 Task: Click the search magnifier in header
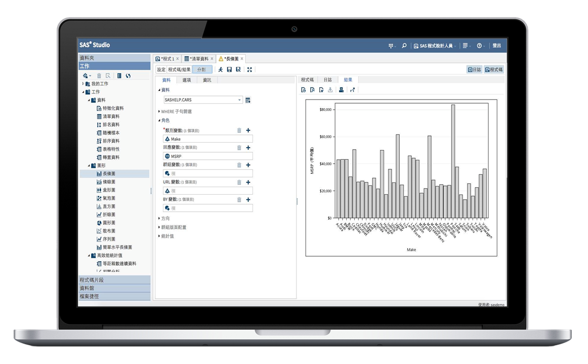[x=404, y=45]
